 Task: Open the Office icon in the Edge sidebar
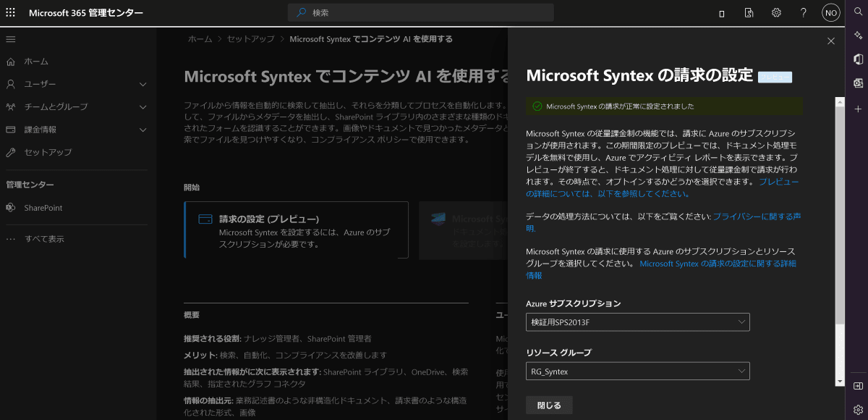tap(858, 59)
